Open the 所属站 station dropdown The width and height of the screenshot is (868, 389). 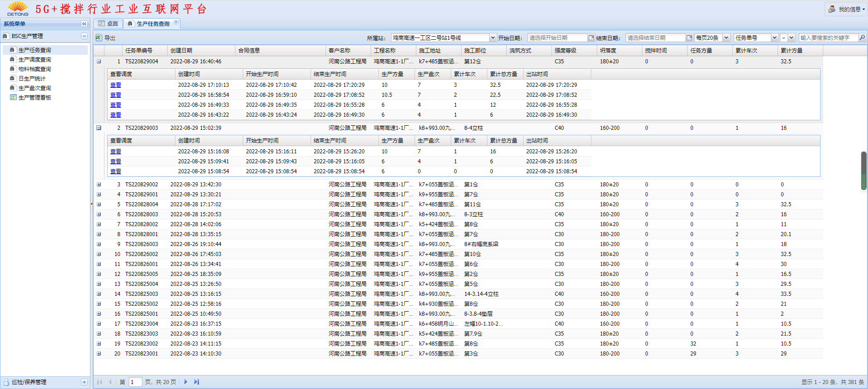pyautogui.click(x=493, y=38)
